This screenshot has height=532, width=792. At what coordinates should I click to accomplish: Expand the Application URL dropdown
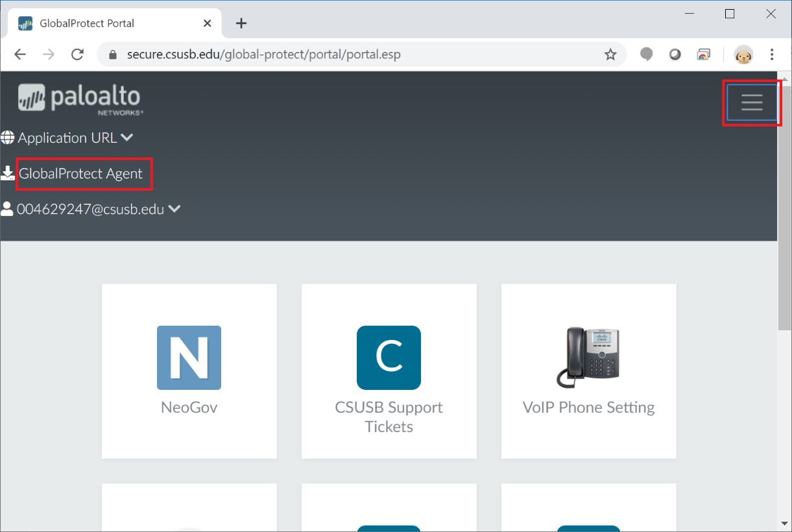click(127, 137)
